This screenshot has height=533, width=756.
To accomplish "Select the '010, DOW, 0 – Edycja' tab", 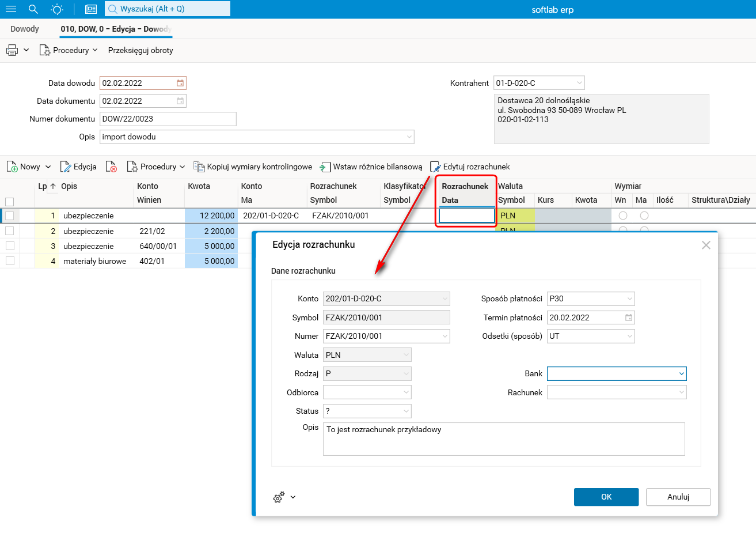I will coord(116,29).
